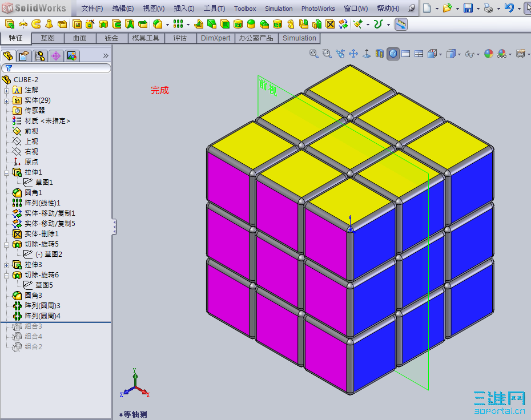Screen dimensions: 531x420
Task: Select the Pan view tool
Action: tap(353, 54)
